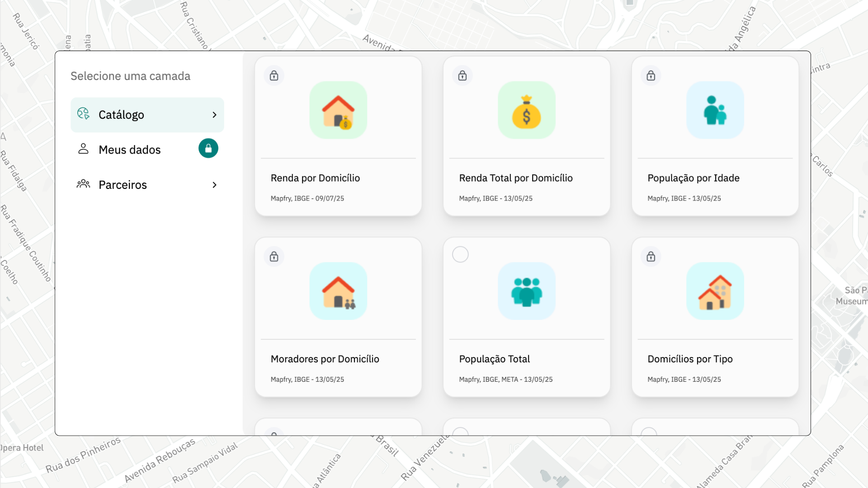
Task: Expand Catálogo with its chevron arrow
Action: (215, 115)
